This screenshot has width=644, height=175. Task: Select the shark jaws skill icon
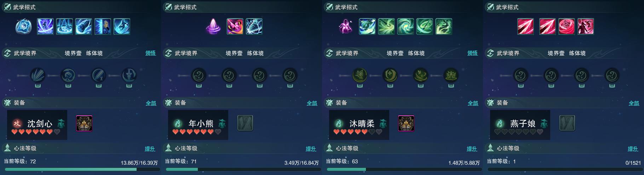click(254, 27)
